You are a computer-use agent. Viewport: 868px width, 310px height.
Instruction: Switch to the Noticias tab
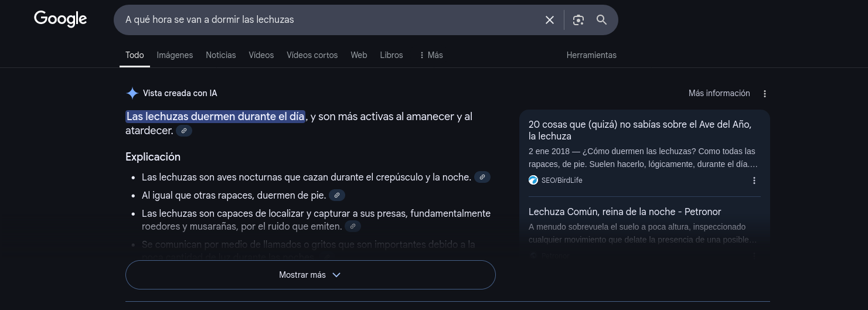(x=221, y=55)
